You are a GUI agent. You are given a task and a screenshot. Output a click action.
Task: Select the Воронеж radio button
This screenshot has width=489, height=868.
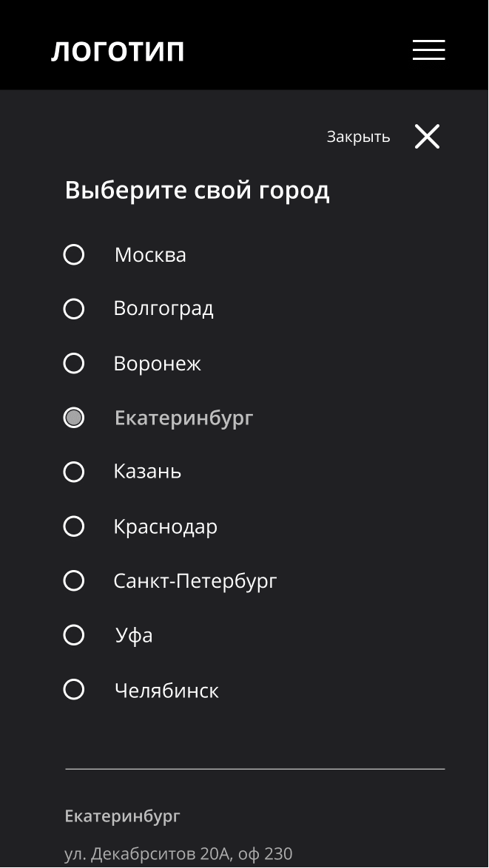coord(74,364)
